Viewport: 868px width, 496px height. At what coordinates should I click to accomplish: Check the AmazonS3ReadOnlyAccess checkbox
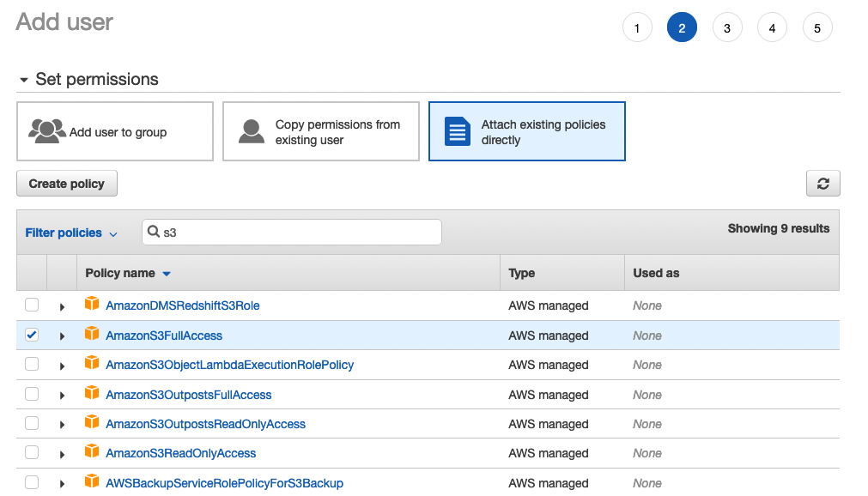pyautogui.click(x=32, y=453)
